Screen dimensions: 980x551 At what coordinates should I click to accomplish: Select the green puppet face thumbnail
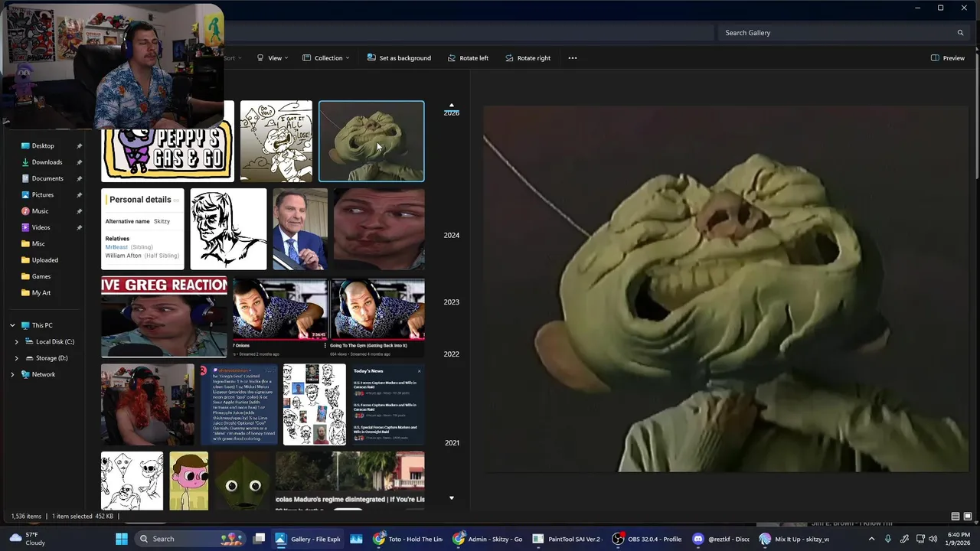pos(371,142)
